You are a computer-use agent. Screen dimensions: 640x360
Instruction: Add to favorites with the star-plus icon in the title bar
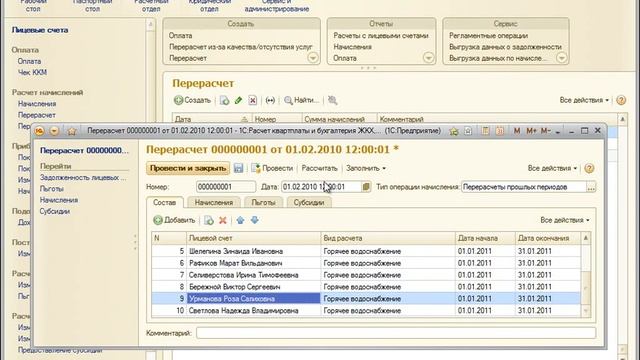pos(453,131)
